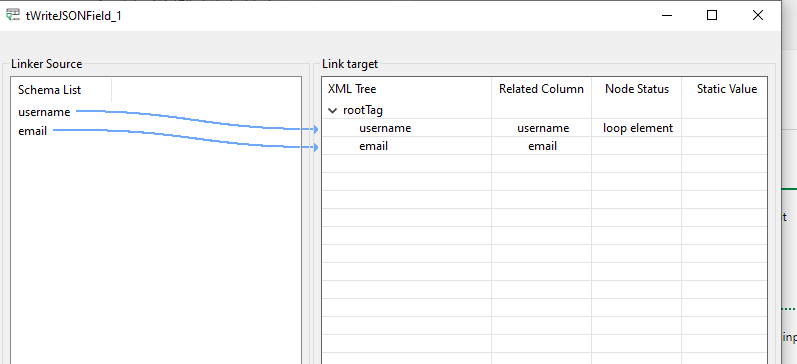Select username node in XML Tree
Viewport: 797px width, 364px height.
click(x=385, y=128)
